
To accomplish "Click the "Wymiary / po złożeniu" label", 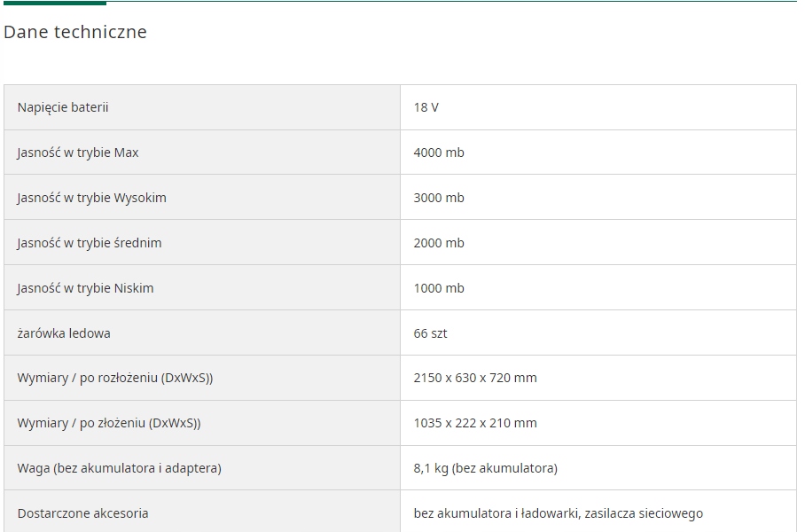I will click(x=109, y=423).
